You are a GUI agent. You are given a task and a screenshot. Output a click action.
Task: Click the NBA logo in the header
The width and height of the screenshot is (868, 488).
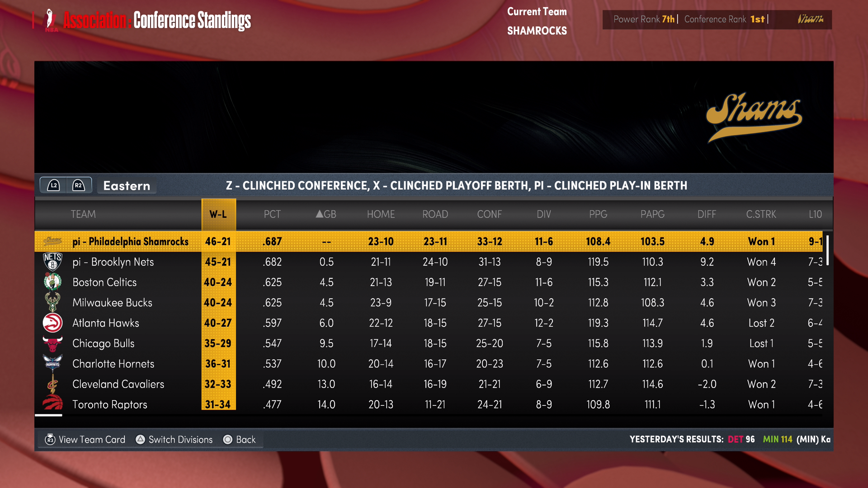51,20
